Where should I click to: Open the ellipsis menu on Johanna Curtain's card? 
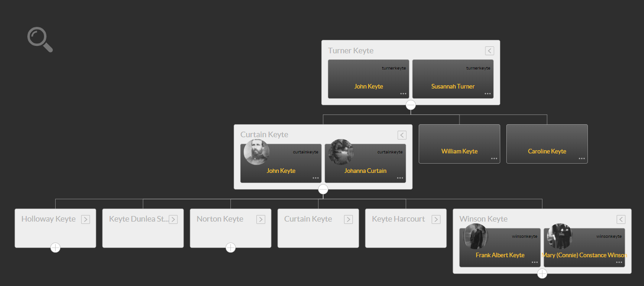[x=400, y=178]
